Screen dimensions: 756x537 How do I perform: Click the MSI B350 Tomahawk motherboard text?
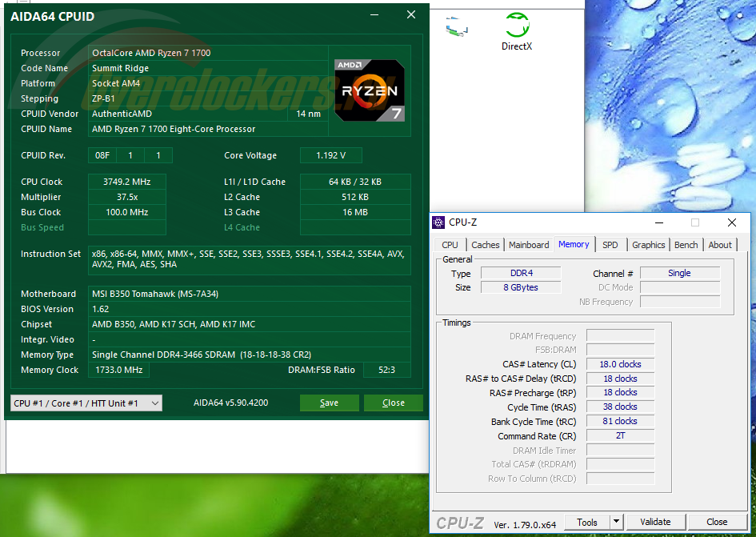click(x=155, y=294)
